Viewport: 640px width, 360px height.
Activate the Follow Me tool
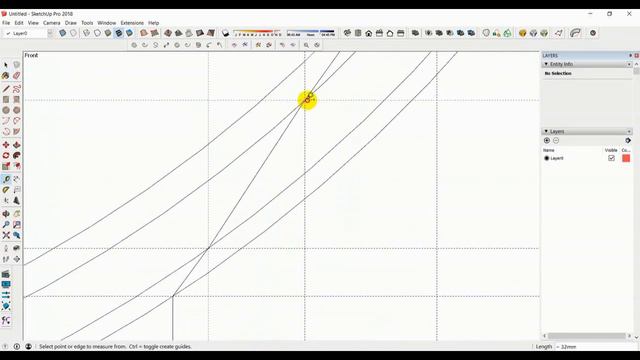tap(16, 156)
